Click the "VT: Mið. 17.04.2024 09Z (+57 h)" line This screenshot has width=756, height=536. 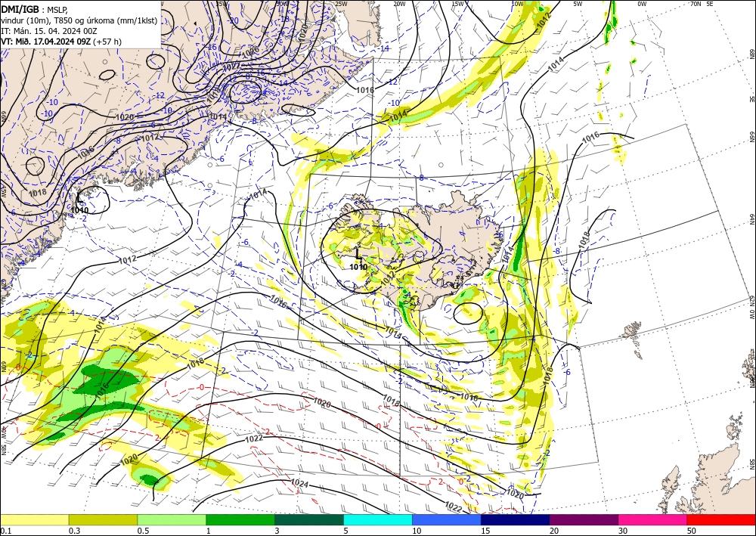61,42
